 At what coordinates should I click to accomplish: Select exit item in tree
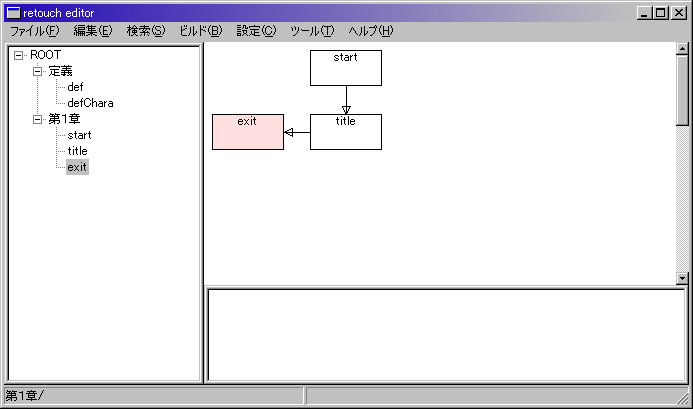click(x=77, y=167)
